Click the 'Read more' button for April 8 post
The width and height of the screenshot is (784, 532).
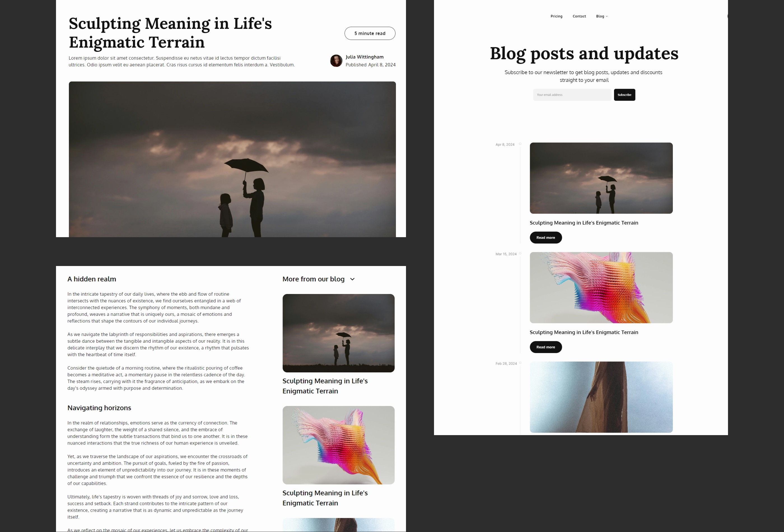click(545, 237)
